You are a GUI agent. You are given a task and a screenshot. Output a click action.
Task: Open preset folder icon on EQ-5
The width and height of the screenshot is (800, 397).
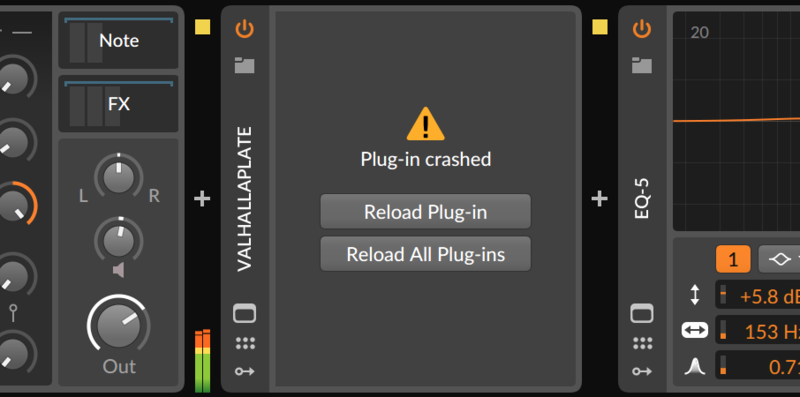642,65
